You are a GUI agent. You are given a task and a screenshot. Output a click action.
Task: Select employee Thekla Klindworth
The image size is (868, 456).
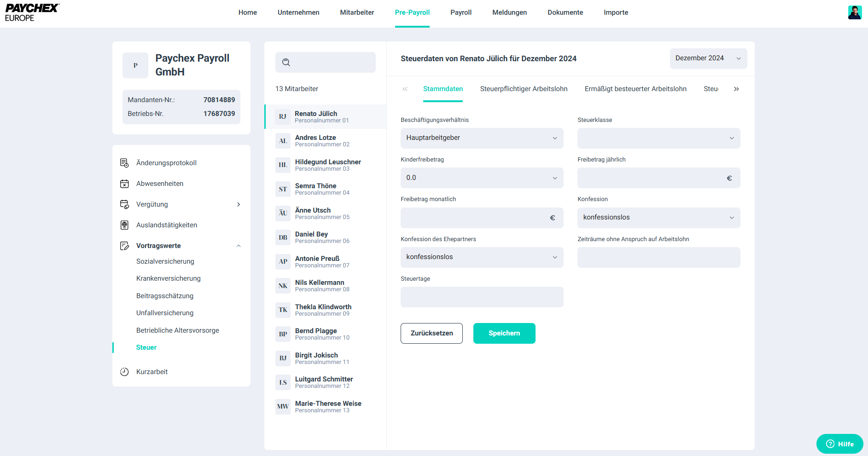[323, 310]
